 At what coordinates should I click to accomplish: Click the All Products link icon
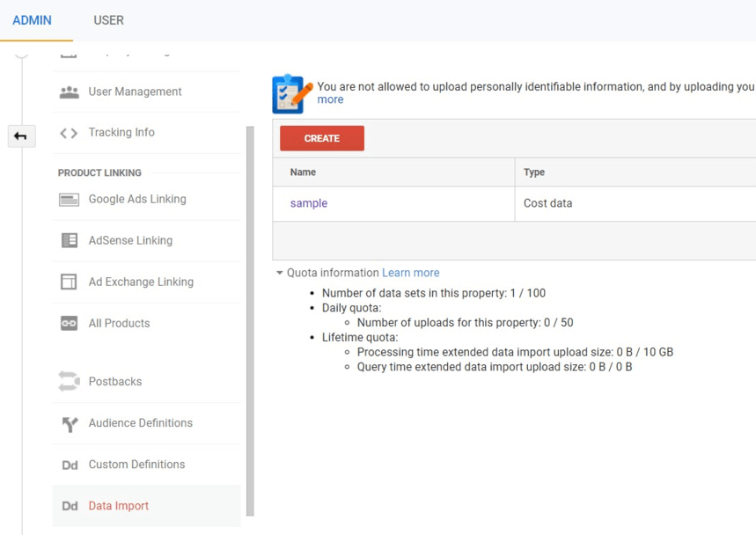pyautogui.click(x=69, y=324)
